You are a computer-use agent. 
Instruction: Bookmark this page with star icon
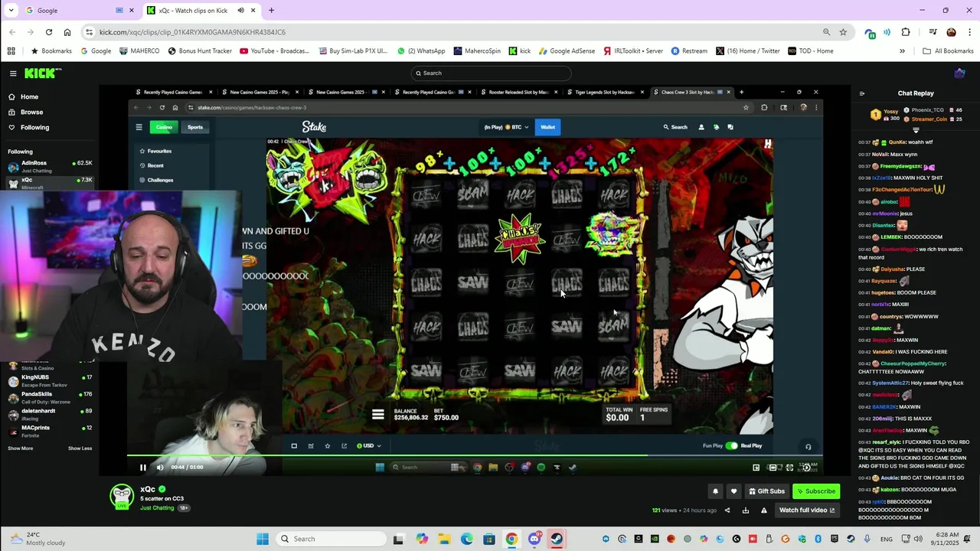(x=843, y=32)
